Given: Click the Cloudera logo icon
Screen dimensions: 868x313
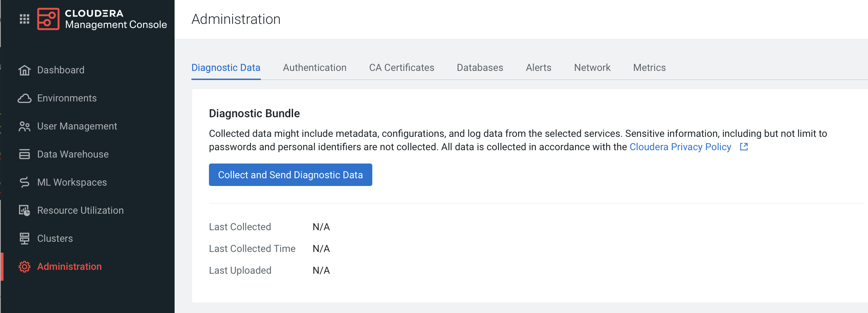Looking at the screenshot, I should coord(48,19).
